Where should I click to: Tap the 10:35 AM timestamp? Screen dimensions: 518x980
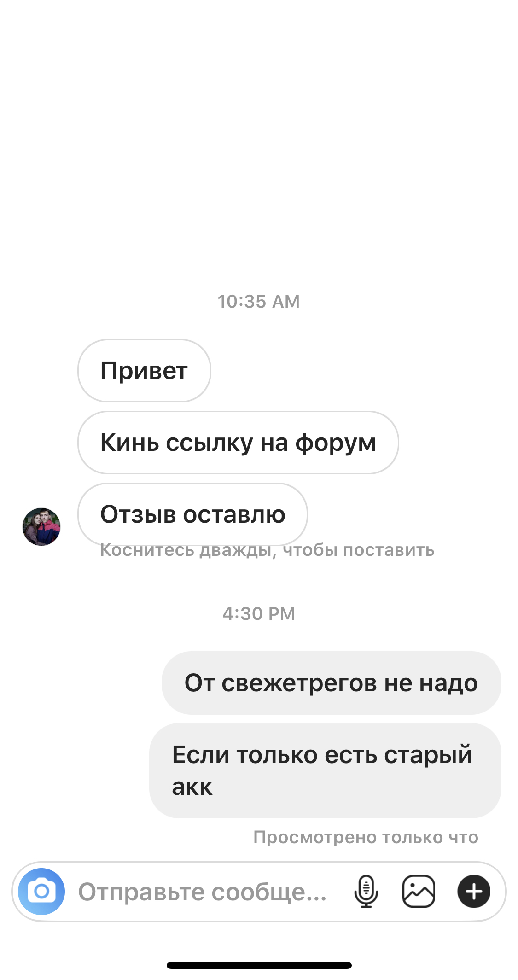point(259,302)
